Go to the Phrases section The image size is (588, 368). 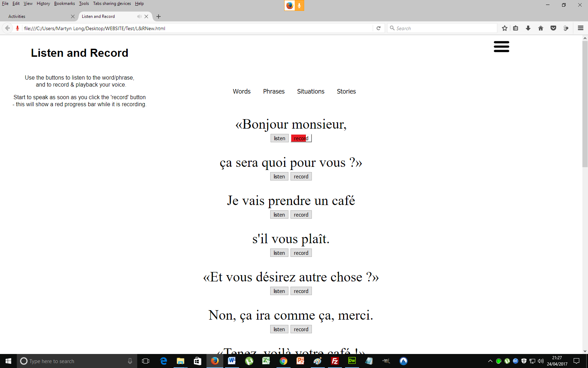pos(274,91)
